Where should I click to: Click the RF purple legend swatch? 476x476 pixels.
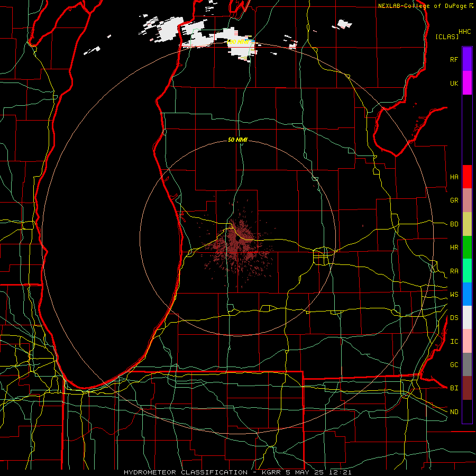467,59
